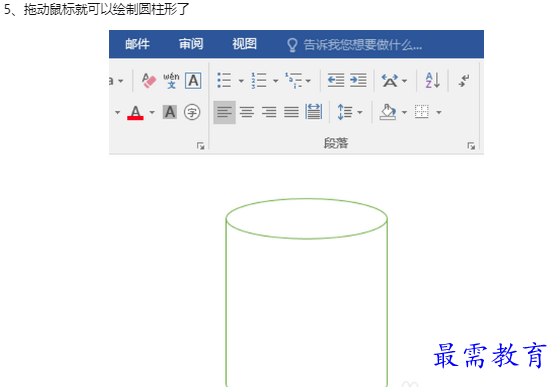Viewport: 555px width, 387px height.
Task: Center align the paragraph
Action: (x=247, y=112)
